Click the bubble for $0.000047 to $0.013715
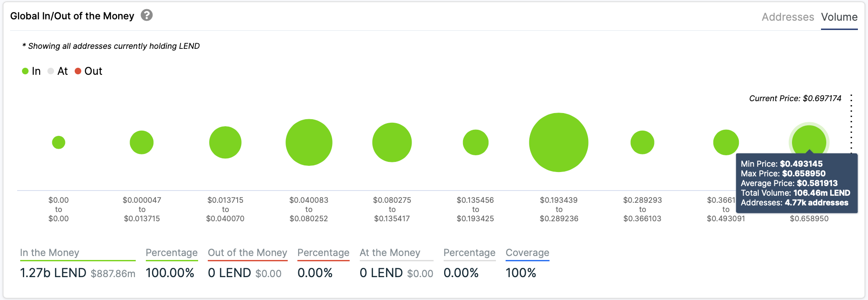This screenshot has width=868, height=300. (x=141, y=143)
